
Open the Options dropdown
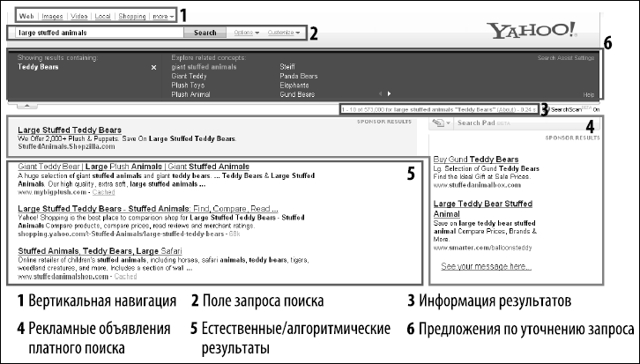click(247, 33)
